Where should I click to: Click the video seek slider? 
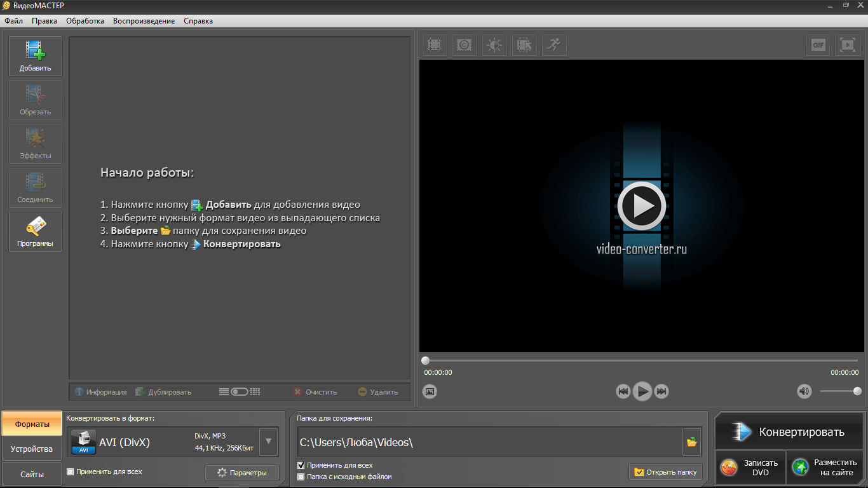(x=642, y=360)
